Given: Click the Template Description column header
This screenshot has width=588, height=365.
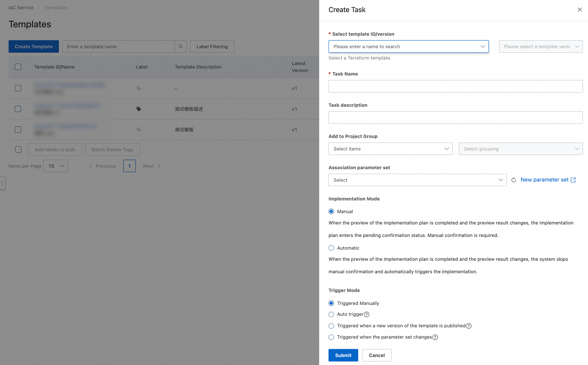Looking at the screenshot, I should pyautogui.click(x=198, y=67).
